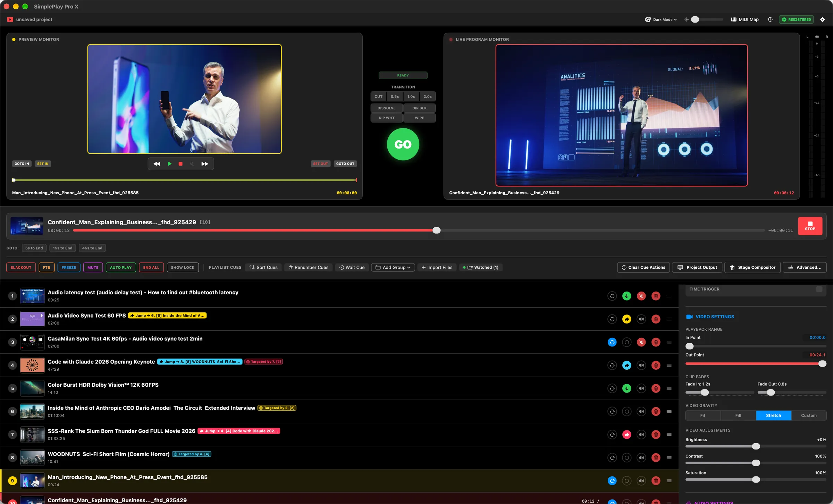Open the Dark Mode dropdown
Image resolution: width=833 pixels, height=504 pixels.
pyautogui.click(x=661, y=19)
